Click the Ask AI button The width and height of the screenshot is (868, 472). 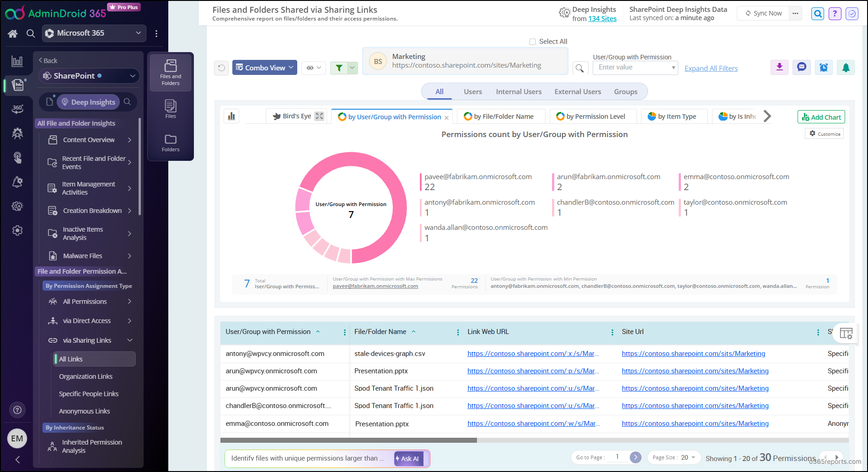409,459
